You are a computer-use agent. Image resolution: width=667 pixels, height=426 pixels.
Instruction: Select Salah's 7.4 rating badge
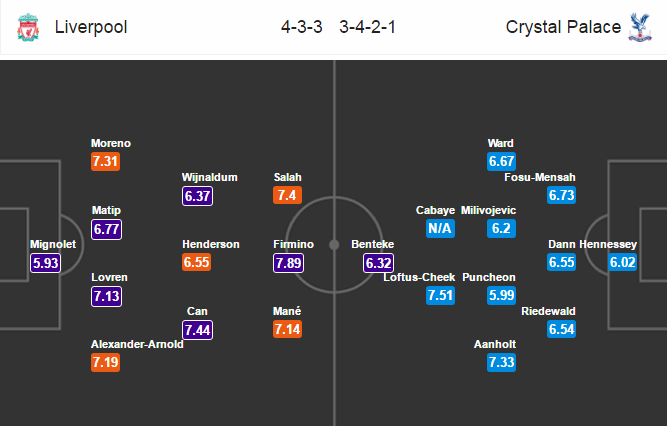pyautogui.click(x=288, y=195)
